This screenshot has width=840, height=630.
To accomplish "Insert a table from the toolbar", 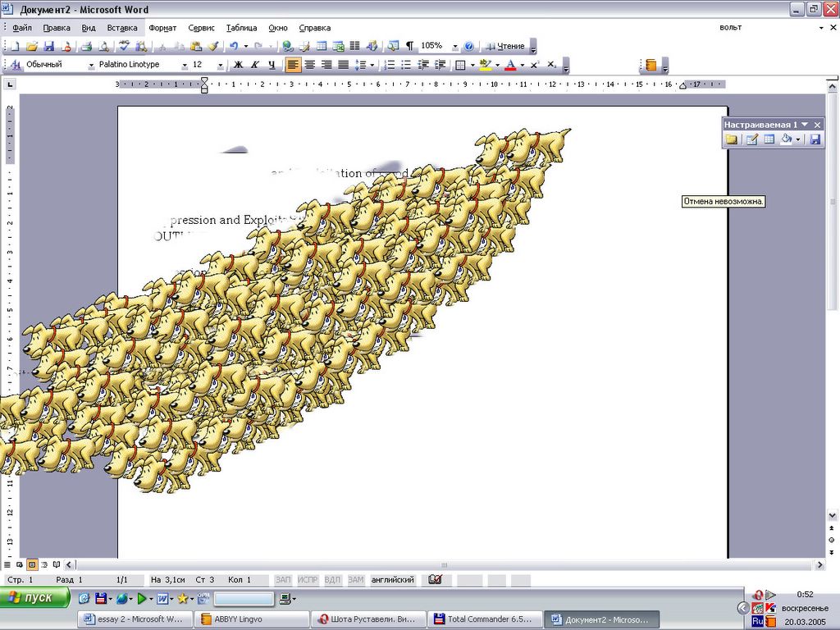I will [x=322, y=47].
